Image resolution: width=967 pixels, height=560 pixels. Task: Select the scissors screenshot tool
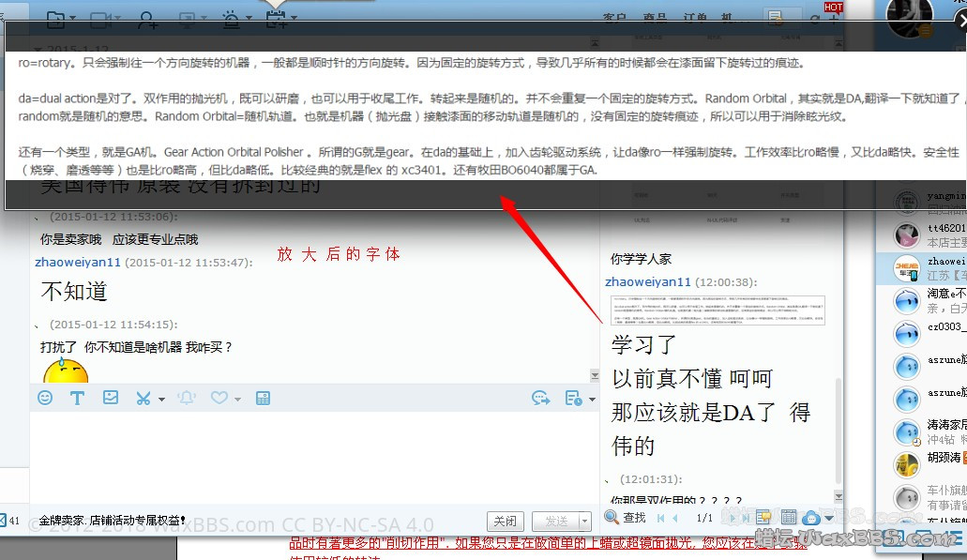point(143,398)
